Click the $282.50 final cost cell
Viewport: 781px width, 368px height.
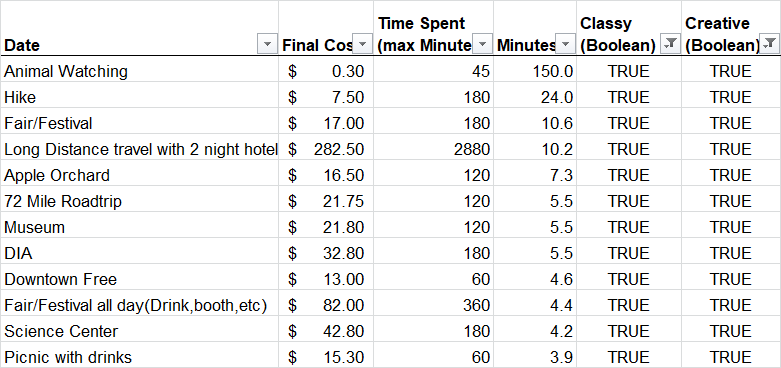pos(326,149)
